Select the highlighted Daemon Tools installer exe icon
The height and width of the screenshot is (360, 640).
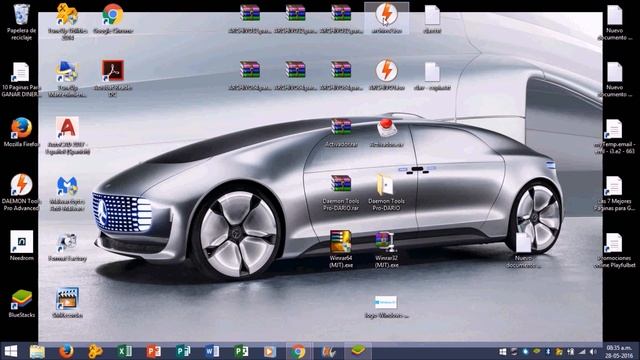pos(386,18)
